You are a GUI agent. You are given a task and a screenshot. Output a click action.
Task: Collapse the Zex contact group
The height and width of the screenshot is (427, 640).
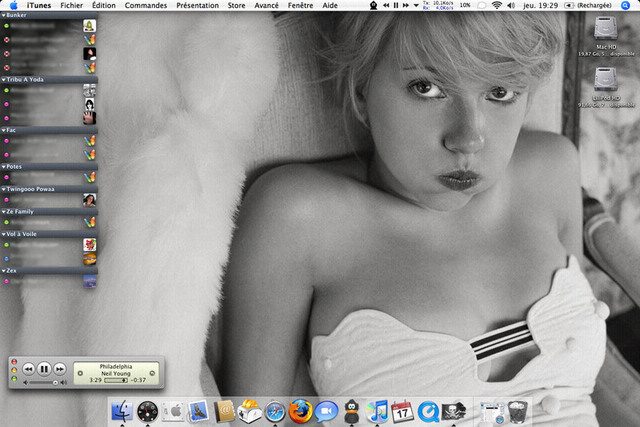(4, 271)
